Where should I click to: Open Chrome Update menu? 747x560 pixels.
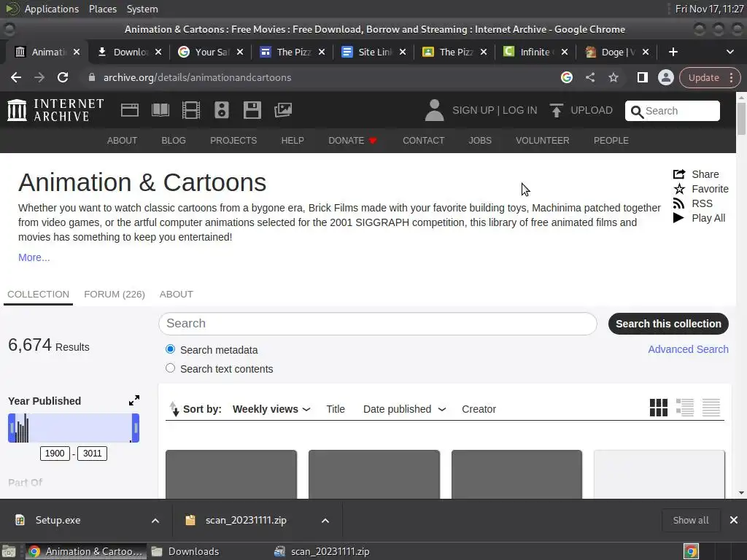[x=710, y=77]
